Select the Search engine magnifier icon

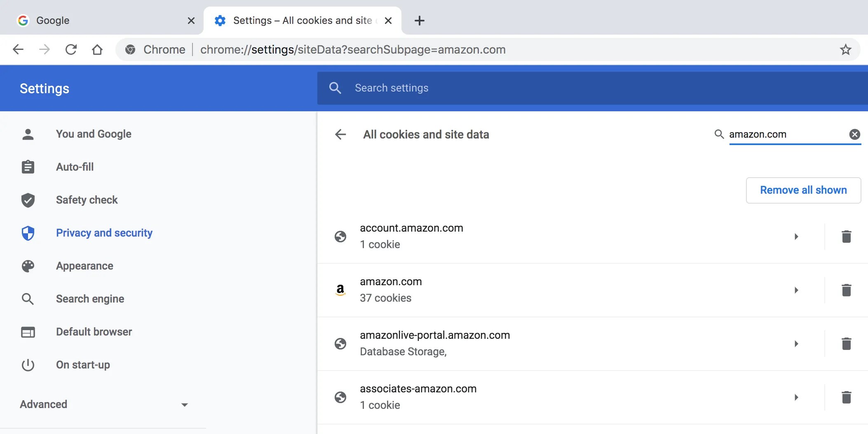pos(28,299)
